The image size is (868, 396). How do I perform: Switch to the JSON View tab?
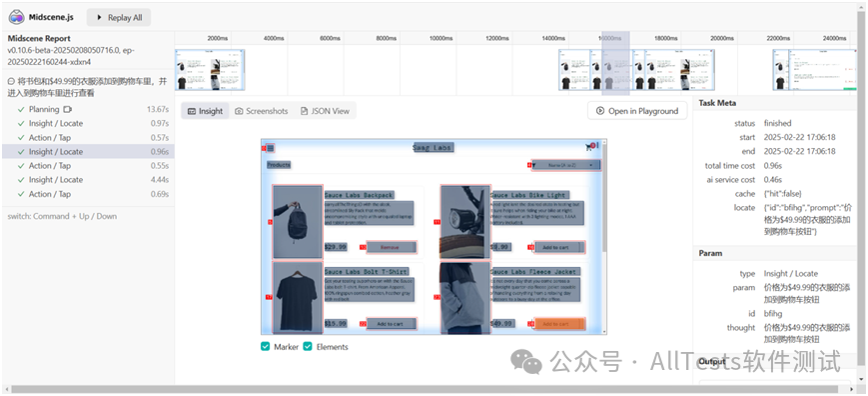tap(325, 111)
